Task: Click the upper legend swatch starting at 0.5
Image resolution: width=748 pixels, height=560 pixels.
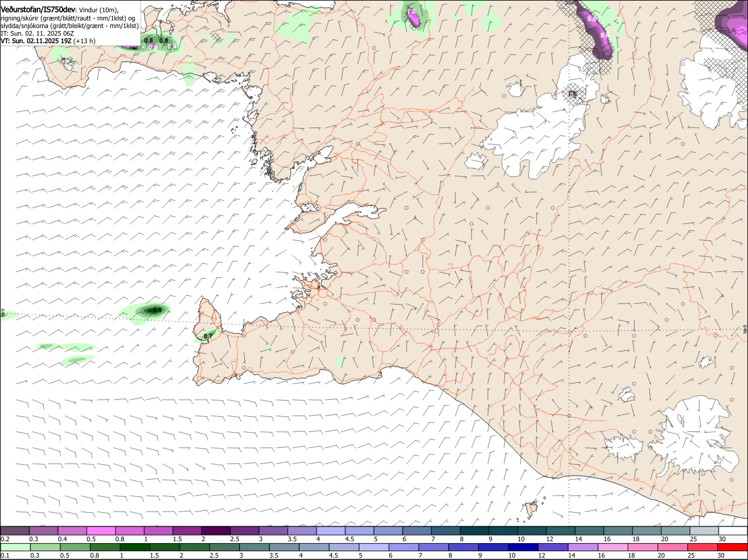Action: (101, 531)
